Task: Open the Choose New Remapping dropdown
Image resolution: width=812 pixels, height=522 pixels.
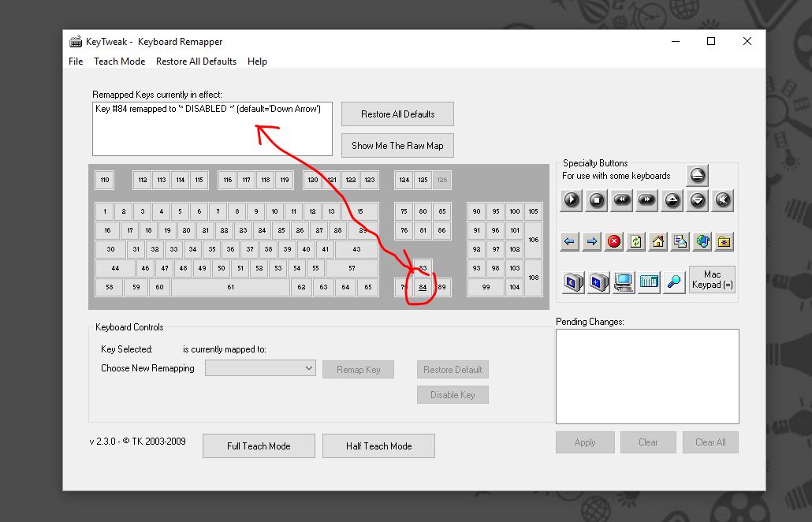Action: (x=260, y=368)
